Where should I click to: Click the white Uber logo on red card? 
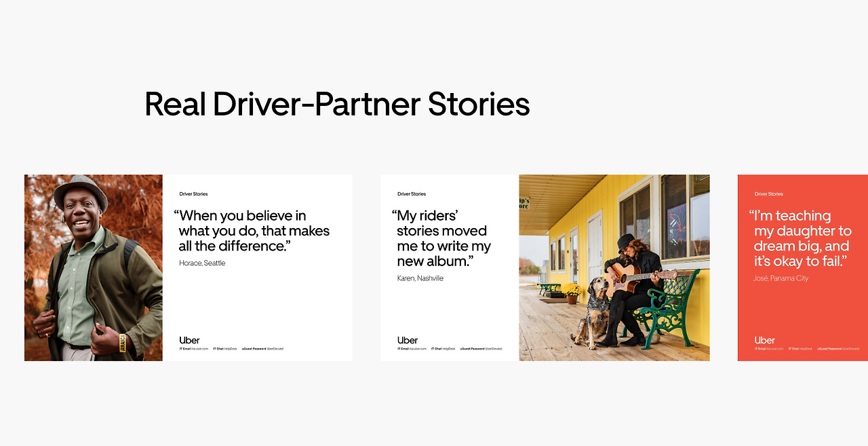pyautogui.click(x=765, y=340)
